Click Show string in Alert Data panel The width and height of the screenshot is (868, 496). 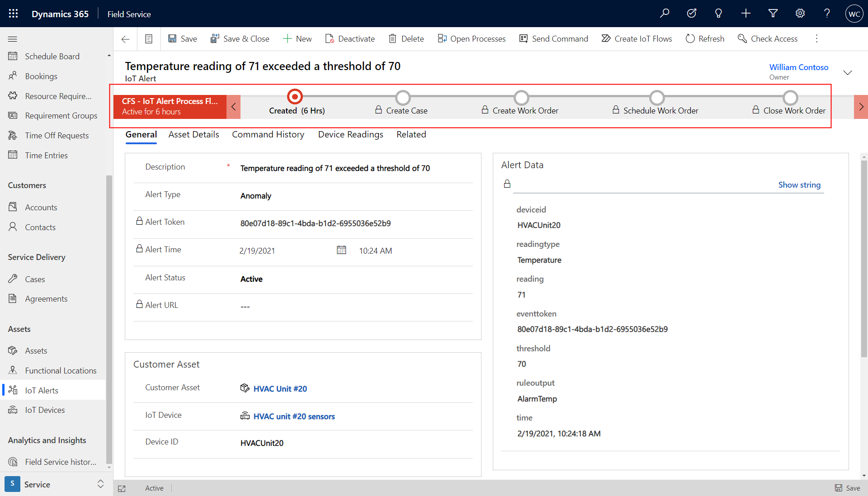click(799, 184)
